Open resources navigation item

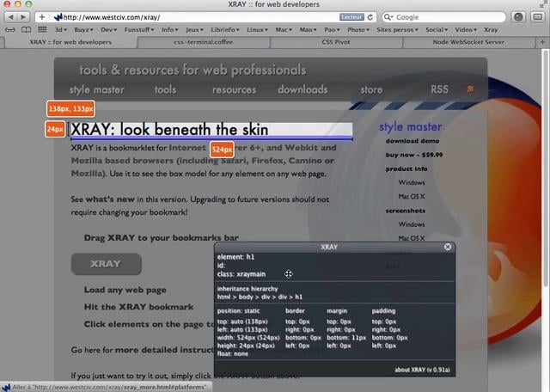tap(234, 90)
